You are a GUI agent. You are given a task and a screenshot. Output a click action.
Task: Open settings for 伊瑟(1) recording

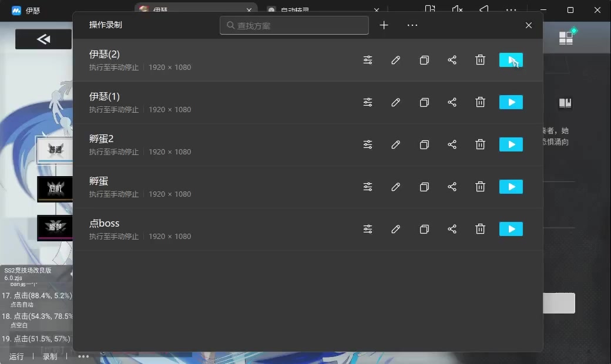tap(368, 102)
